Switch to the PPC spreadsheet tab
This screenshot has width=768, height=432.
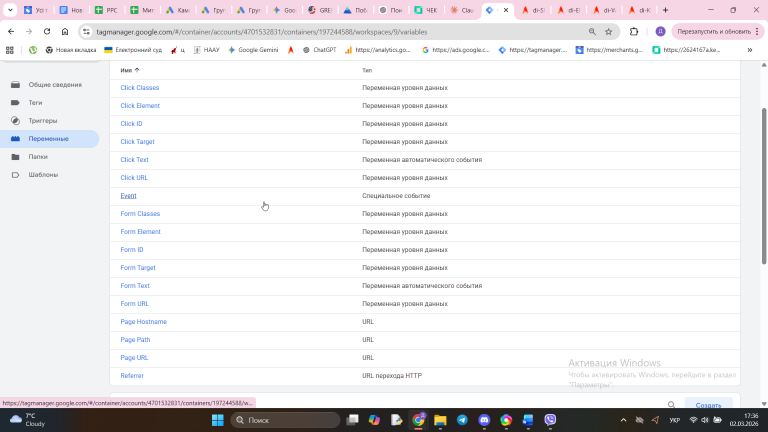(x=106, y=10)
